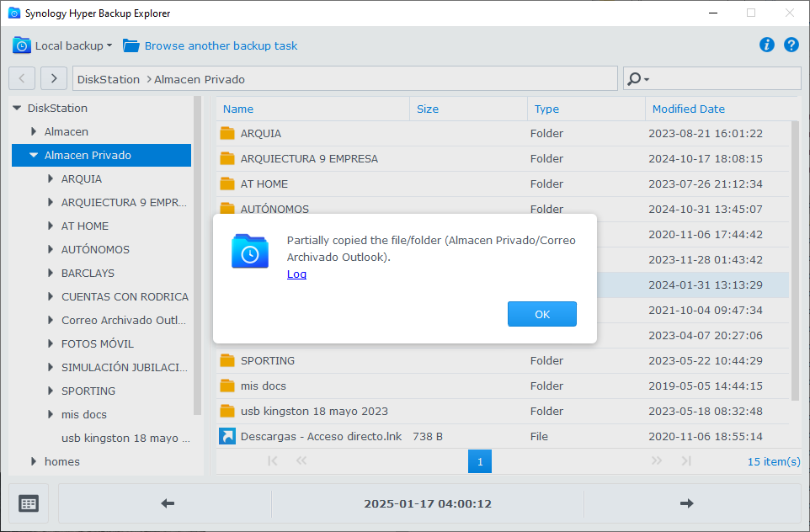Select the AUTÓNOMOS row name in file list
The width and height of the screenshot is (810, 532).
tap(274, 208)
